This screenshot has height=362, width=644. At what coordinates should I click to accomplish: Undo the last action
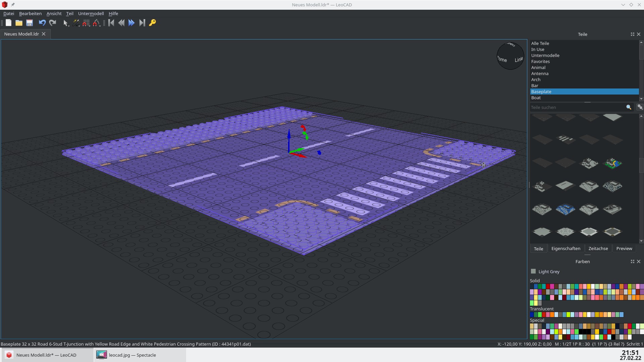pos(42,23)
